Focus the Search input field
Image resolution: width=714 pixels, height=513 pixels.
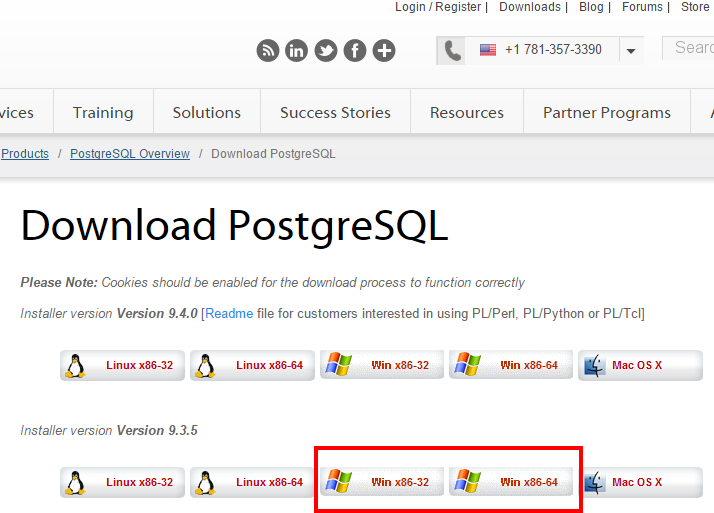coord(688,48)
